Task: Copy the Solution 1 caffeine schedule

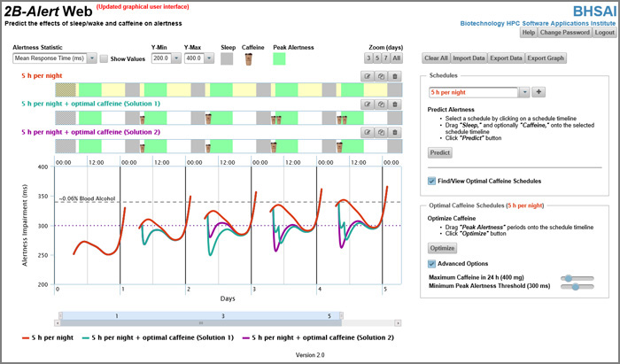Action: pos(381,105)
